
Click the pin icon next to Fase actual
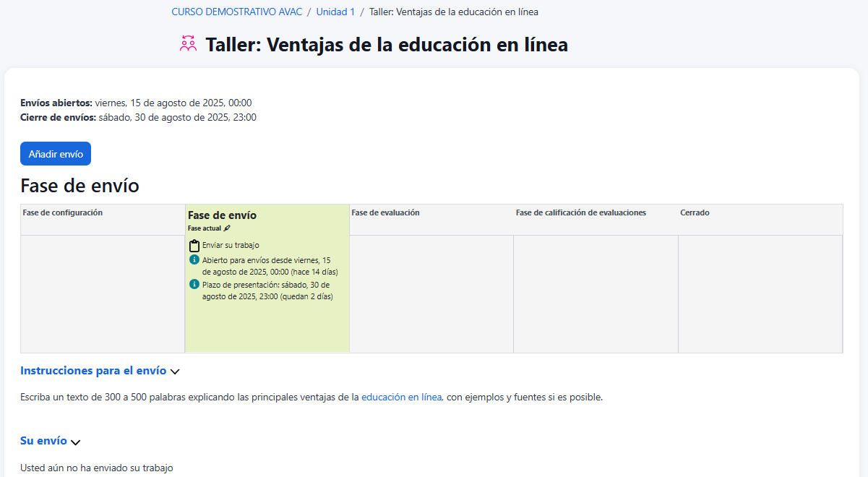tap(227, 228)
